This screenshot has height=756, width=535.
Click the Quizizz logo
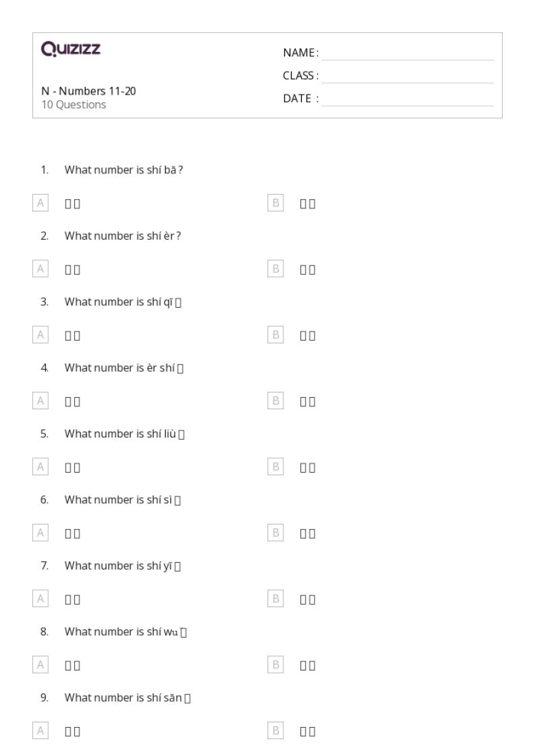coord(71,50)
